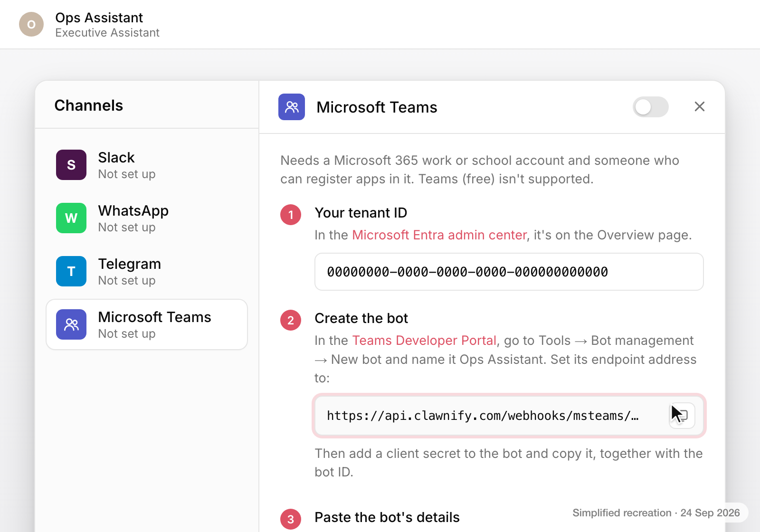Screen dimensions: 760x532
Task: Click the Microsoft Teams header icon
Action: (292, 107)
